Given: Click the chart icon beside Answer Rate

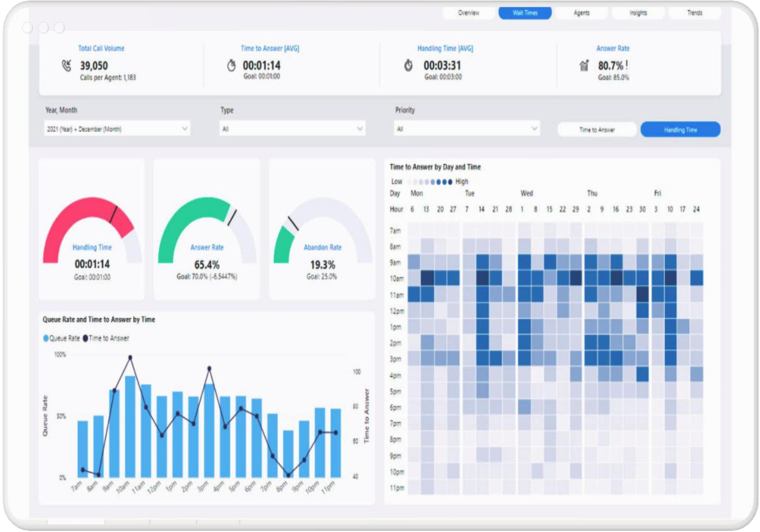Looking at the screenshot, I should click(x=584, y=65).
